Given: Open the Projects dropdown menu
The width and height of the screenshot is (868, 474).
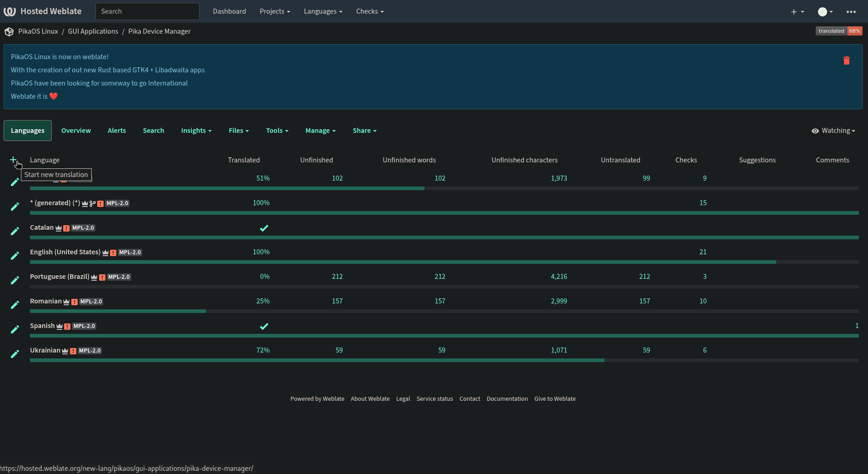Looking at the screenshot, I should pos(275,11).
